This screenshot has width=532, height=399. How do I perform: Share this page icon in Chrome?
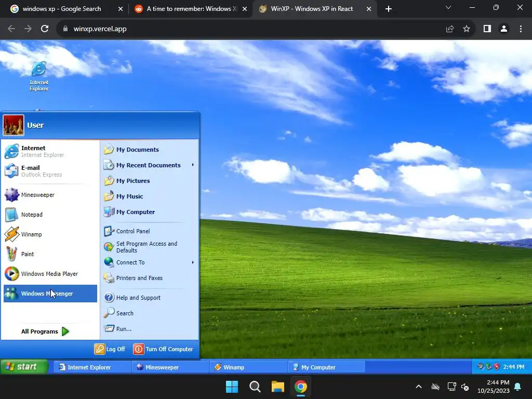(450, 29)
